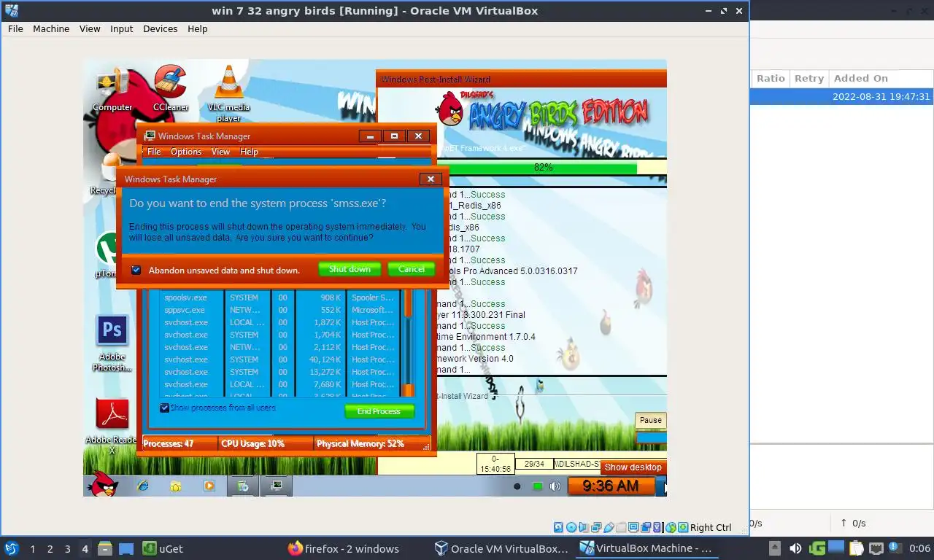Open VirtualBox Help menu

pos(198,28)
